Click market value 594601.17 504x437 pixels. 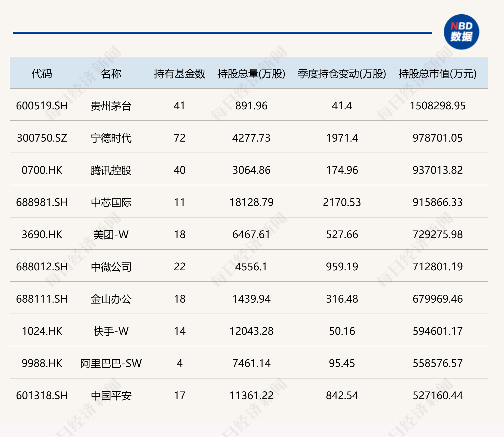438,331
